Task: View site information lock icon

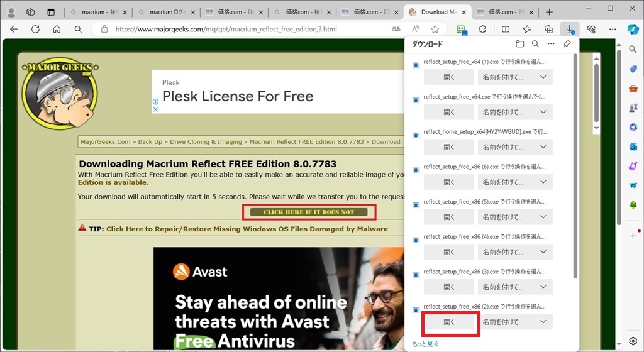Action: 104,29
